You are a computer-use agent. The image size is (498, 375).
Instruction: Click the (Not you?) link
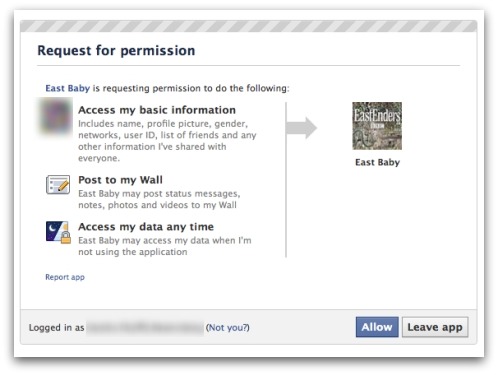coord(228,327)
